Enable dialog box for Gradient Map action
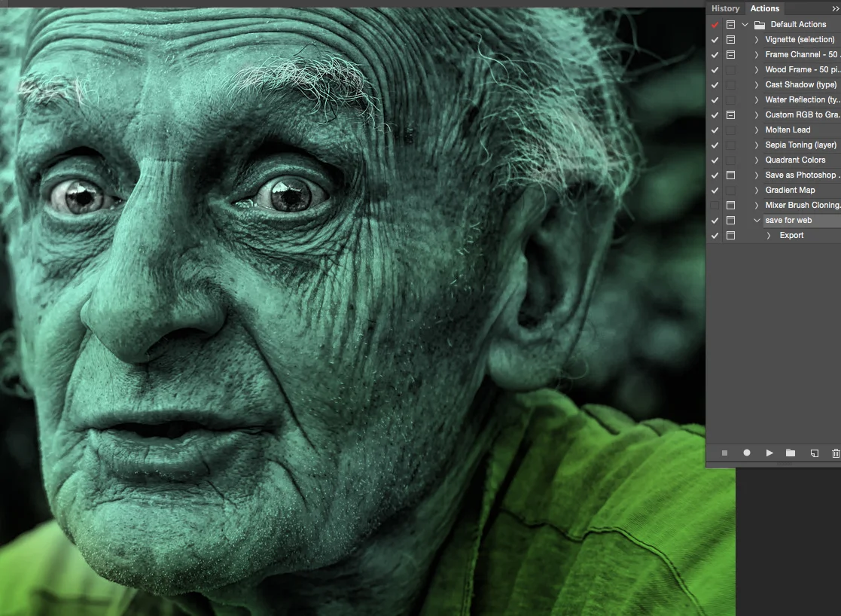 coord(730,190)
